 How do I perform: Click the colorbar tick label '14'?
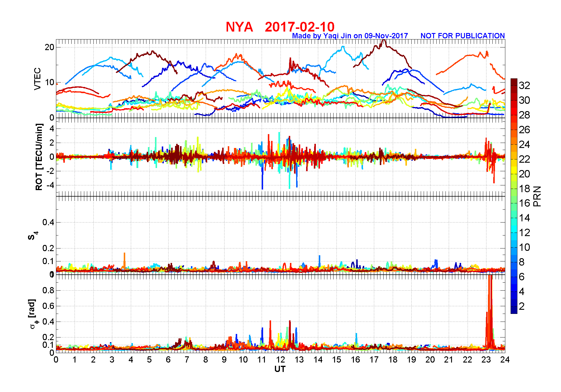[x=524, y=218]
